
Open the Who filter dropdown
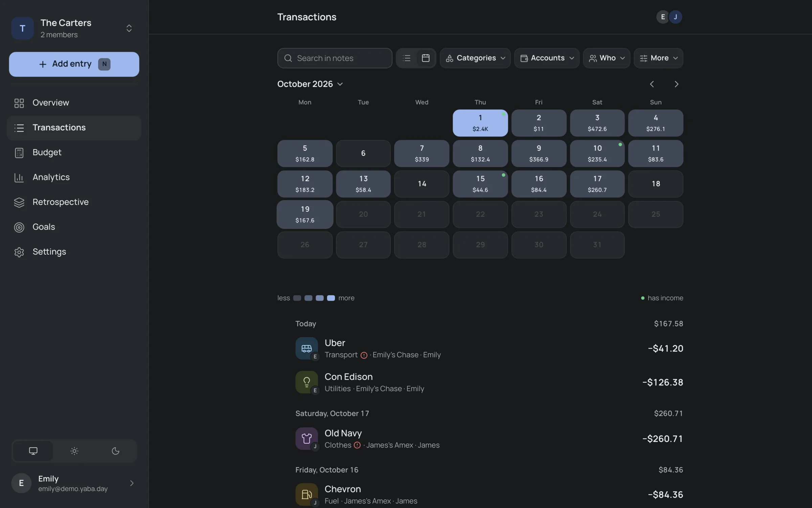[x=607, y=58]
